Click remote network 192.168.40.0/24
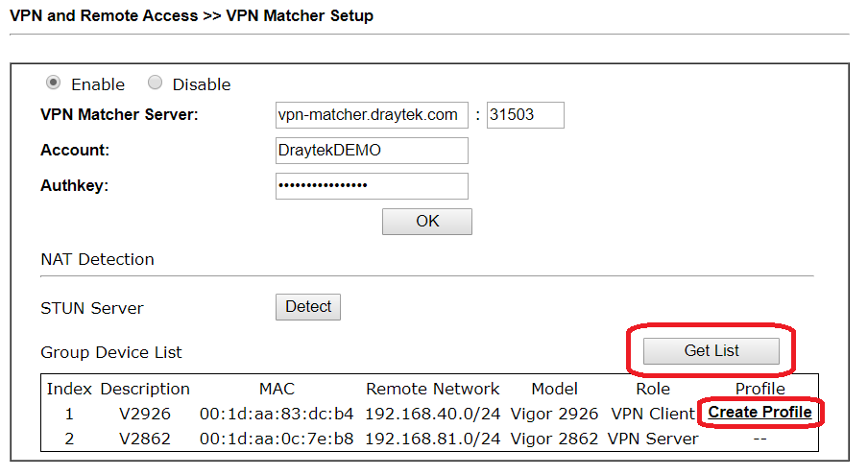Image resolution: width=868 pixels, height=475 pixels. [433, 415]
